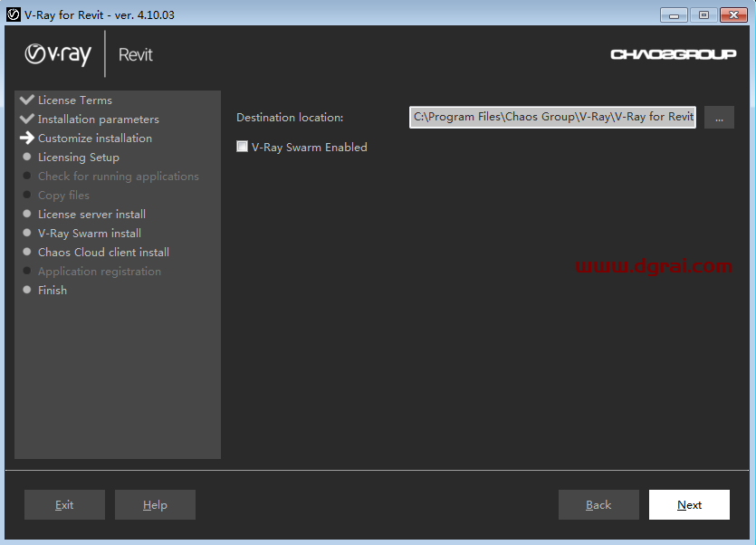The width and height of the screenshot is (756, 545).
Task: Select the Chaos Cloud client install step
Action: point(103,252)
